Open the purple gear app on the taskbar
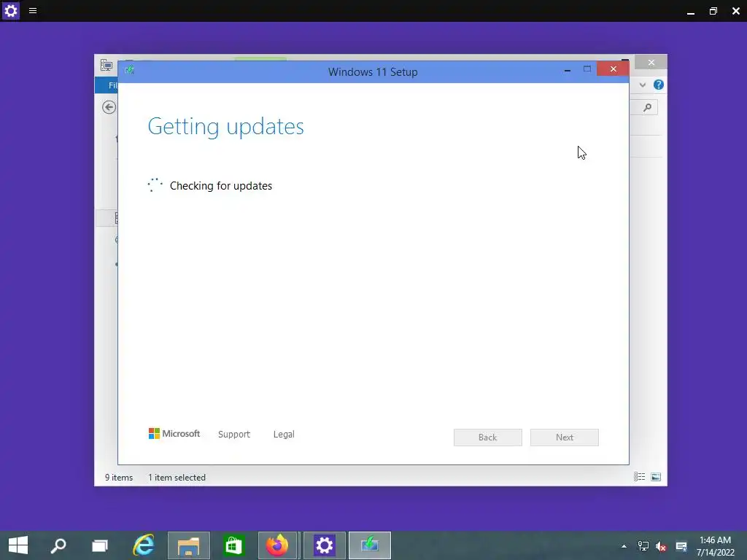747x560 pixels. coord(324,545)
